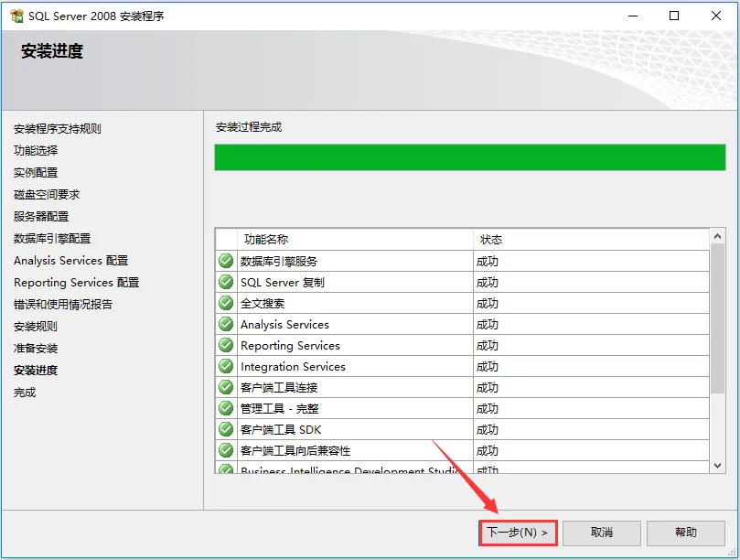Click the feature list scrollbar up arrow
The width and height of the screenshot is (740, 560).
pos(718,236)
